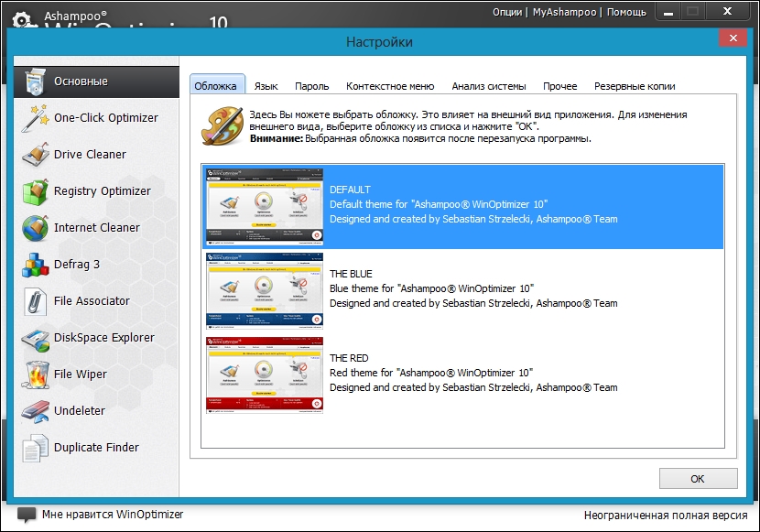Click the File Wiper burning bin icon
This screenshot has height=532, width=760.
pos(35,375)
